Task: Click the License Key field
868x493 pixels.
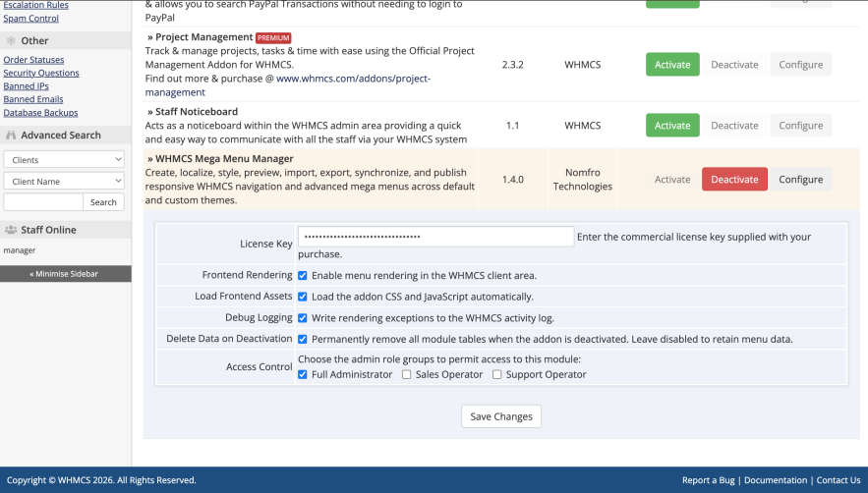Action: pyautogui.click(x=435, y=237)
